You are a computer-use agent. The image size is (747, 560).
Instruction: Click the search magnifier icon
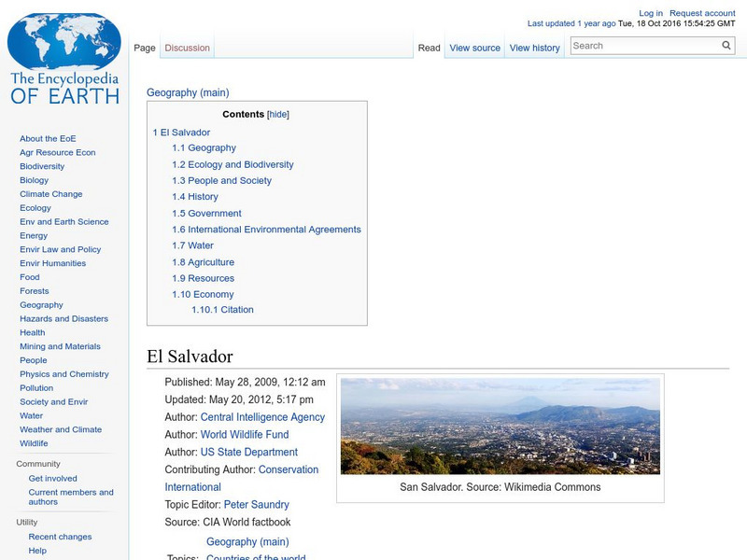[726, 46]
